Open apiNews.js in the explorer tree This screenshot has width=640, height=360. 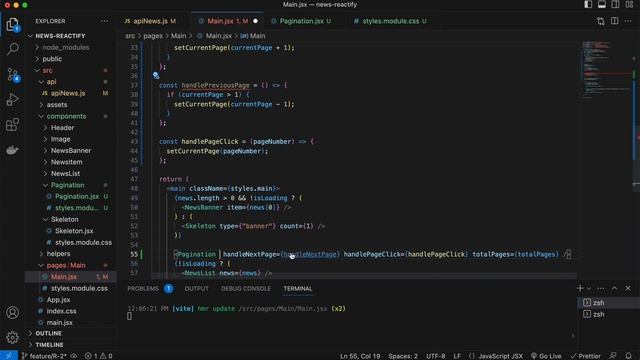point(68,93)
